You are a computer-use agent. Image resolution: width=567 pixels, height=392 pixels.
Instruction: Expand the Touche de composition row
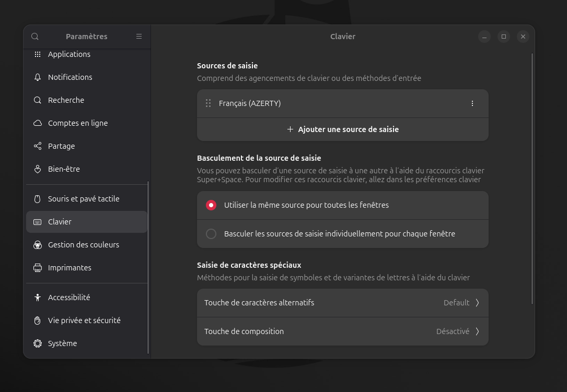pos(342,331)
